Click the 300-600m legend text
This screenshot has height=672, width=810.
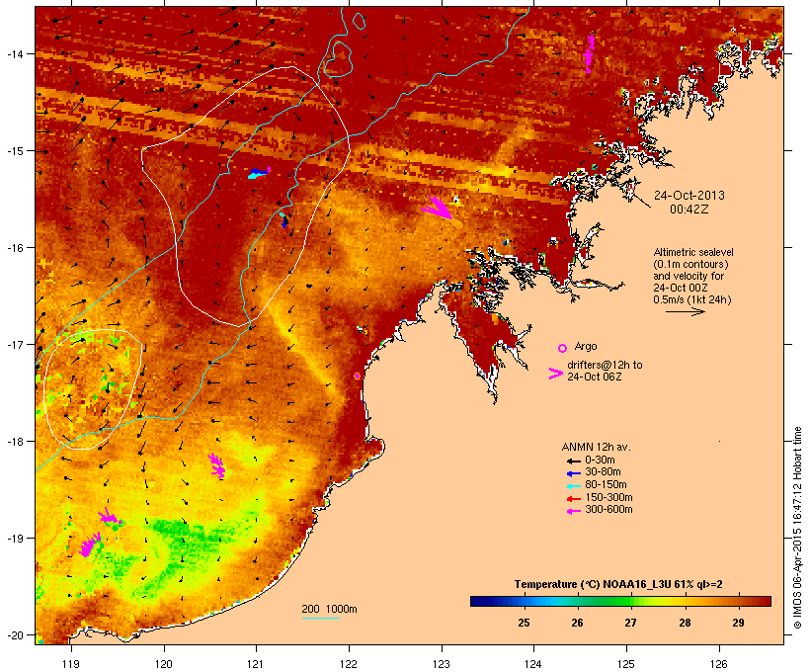pos(608,510)
